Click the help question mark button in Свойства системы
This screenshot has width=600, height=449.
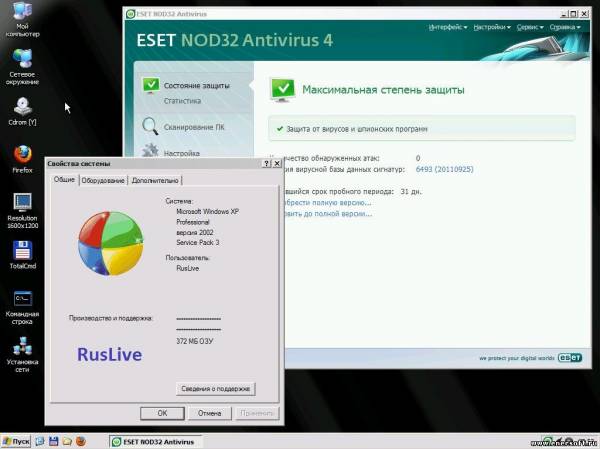click(x=267, y=163)
